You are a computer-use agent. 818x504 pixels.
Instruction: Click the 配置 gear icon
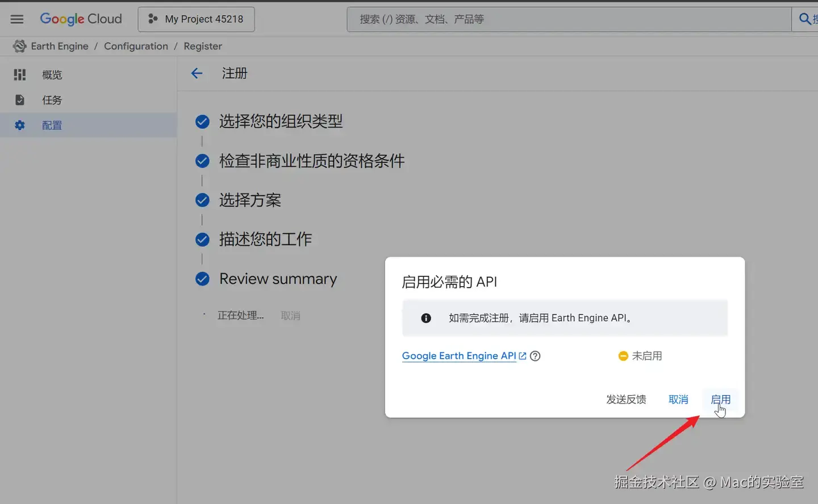click(20, 125)
